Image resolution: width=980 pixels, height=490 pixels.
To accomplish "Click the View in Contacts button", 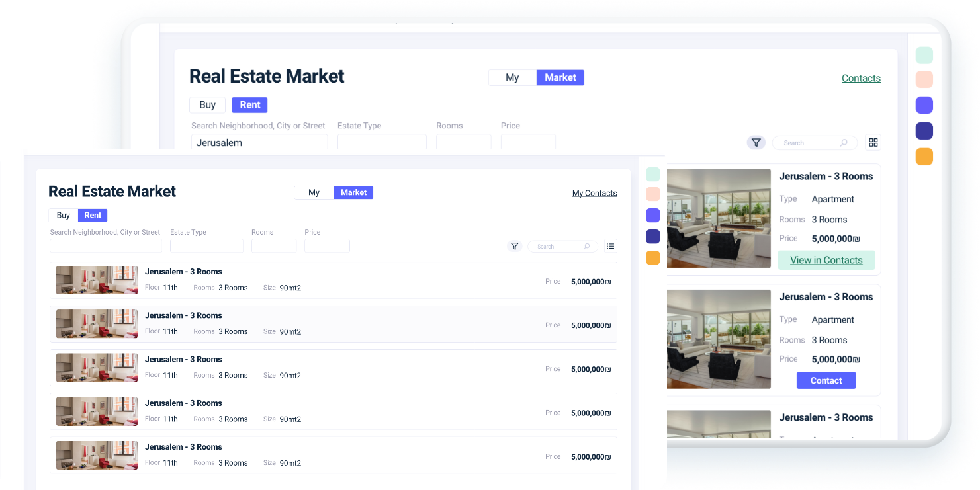I will [826, 260].
